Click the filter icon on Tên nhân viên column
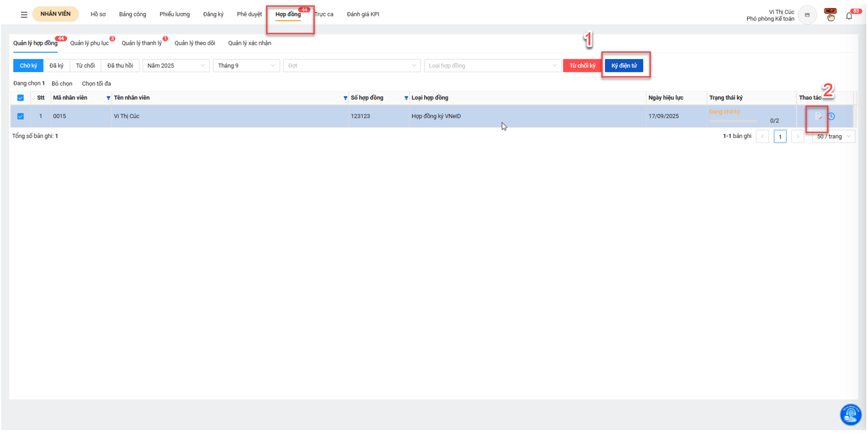 (x=345, y=98)
